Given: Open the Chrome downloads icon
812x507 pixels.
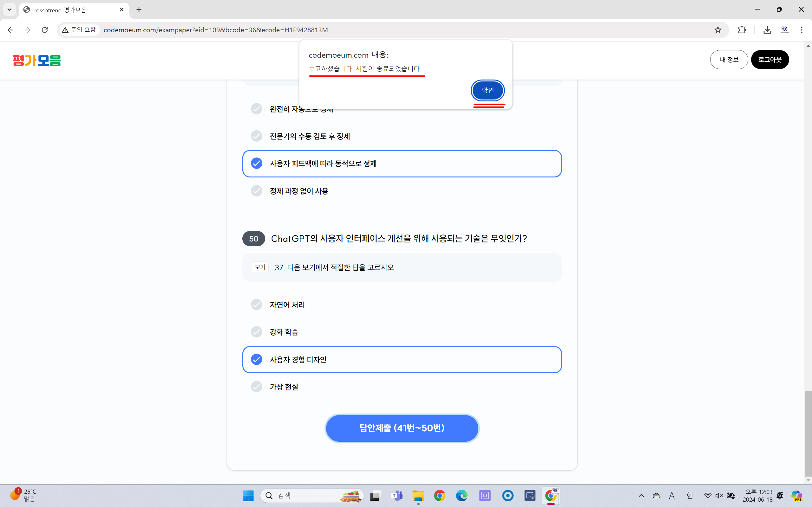Looking at the screenshot, I should pyautogui.click(x=767, y=30).
